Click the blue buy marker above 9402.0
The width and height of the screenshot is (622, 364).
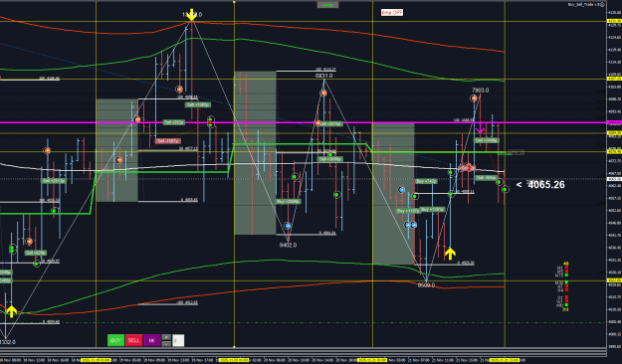pos(288,226)
